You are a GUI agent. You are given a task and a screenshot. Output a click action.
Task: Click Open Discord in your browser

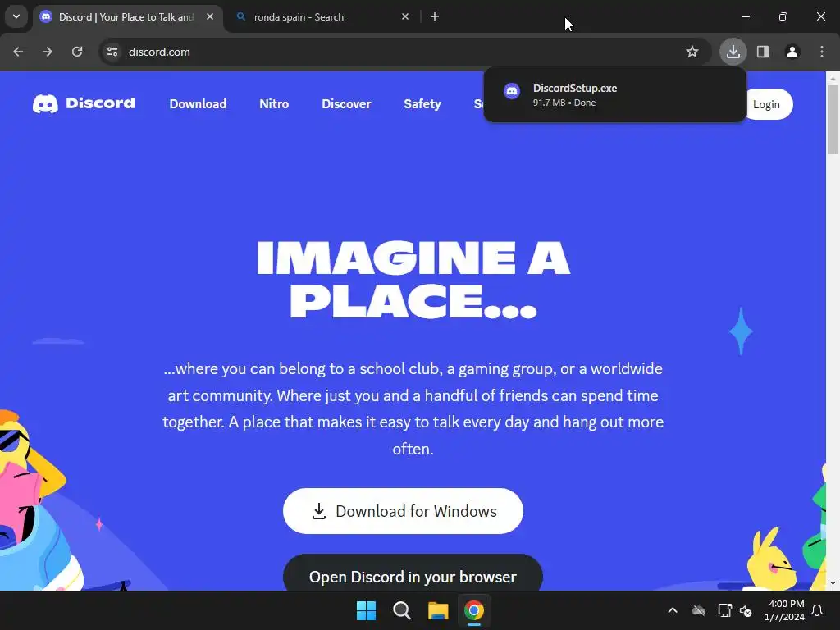(413, 575)
